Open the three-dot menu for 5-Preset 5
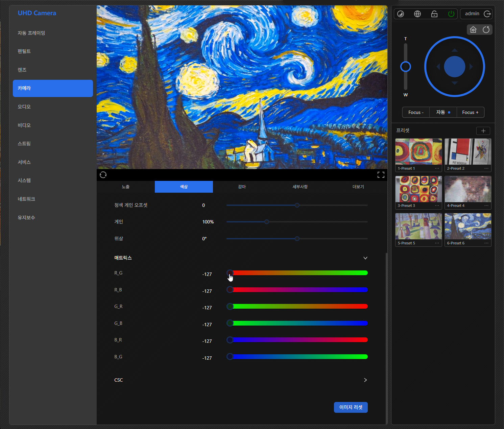The height and width of the screenshot is (429, 504). 437,243
